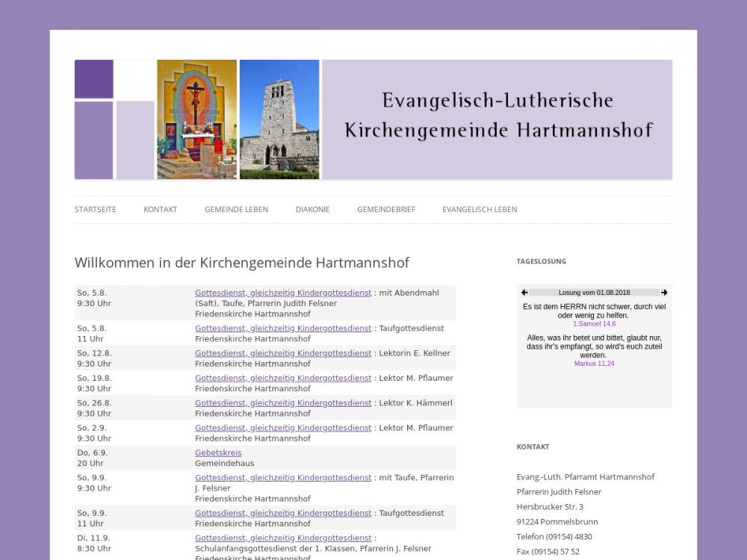Click the previous day arrow in Tageslosung
This screenshot has height=560, width=747.
pos(524,293)
